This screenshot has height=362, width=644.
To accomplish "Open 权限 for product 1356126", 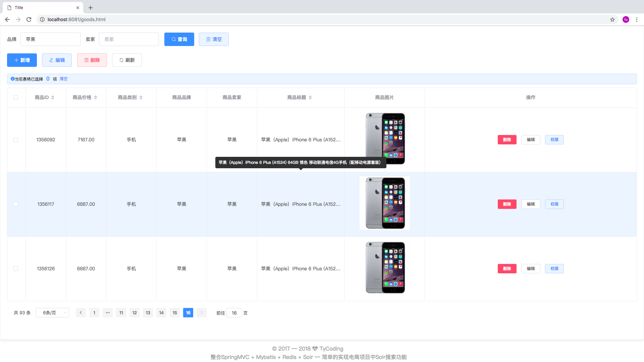I will 554,269.
